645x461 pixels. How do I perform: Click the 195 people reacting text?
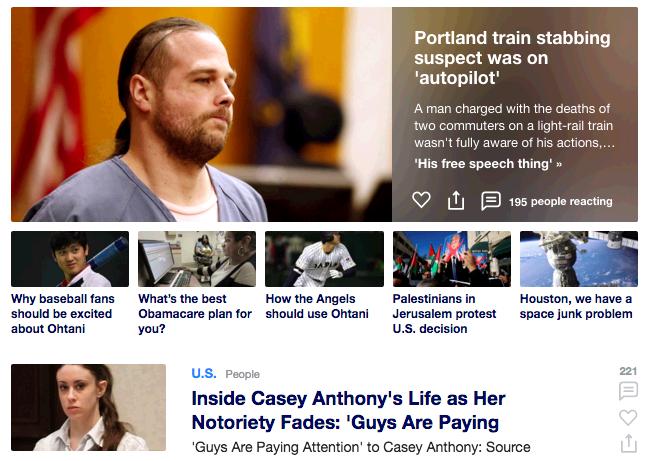point(560,202)
